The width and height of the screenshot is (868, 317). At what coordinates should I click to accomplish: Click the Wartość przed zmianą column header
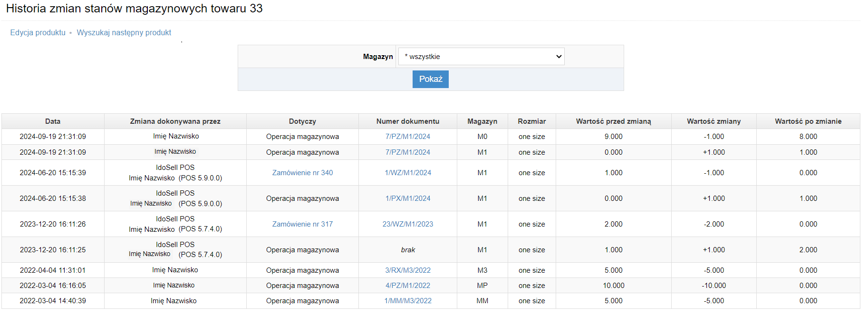[614, 121]
